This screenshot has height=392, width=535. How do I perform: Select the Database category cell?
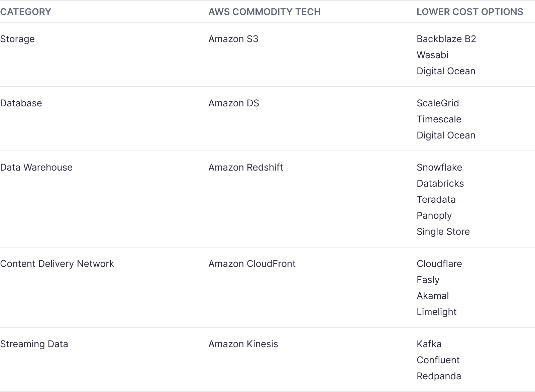pos(21,103)
